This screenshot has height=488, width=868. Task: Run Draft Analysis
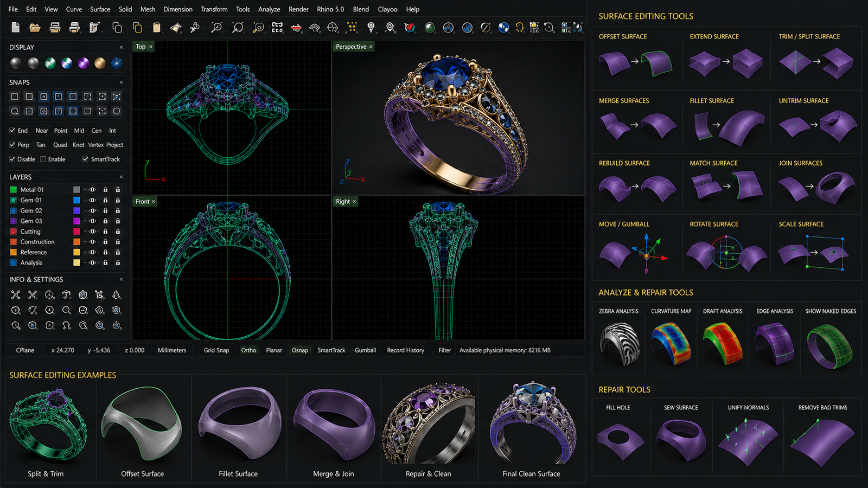723,339
